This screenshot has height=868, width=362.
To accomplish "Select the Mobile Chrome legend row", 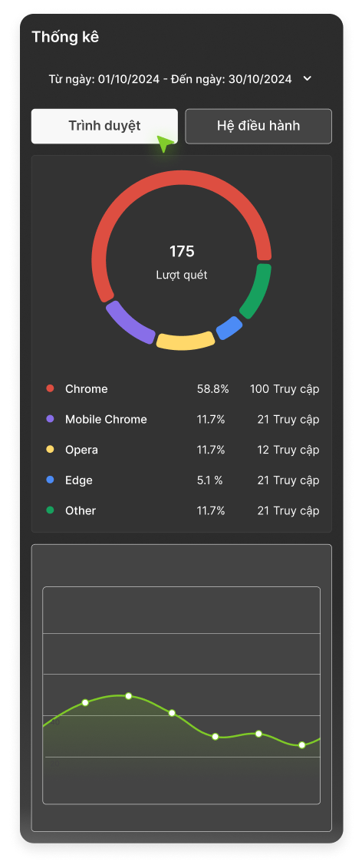I will (183, 420).
